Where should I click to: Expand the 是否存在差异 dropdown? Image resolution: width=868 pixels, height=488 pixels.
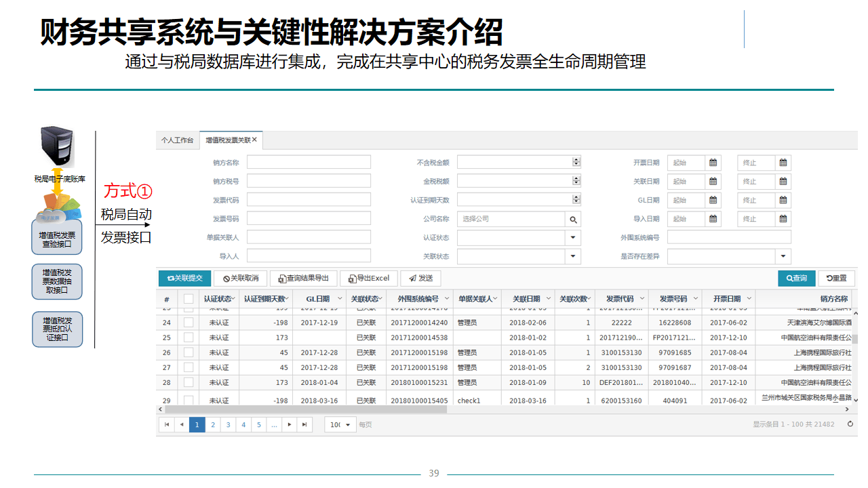pos(783,256)
